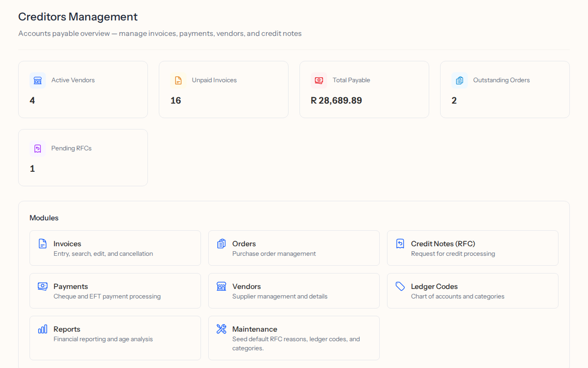The width and height of the screenshot is (588, 368).
Task: Click the Creditors Management heading
Action: [78, 17]
